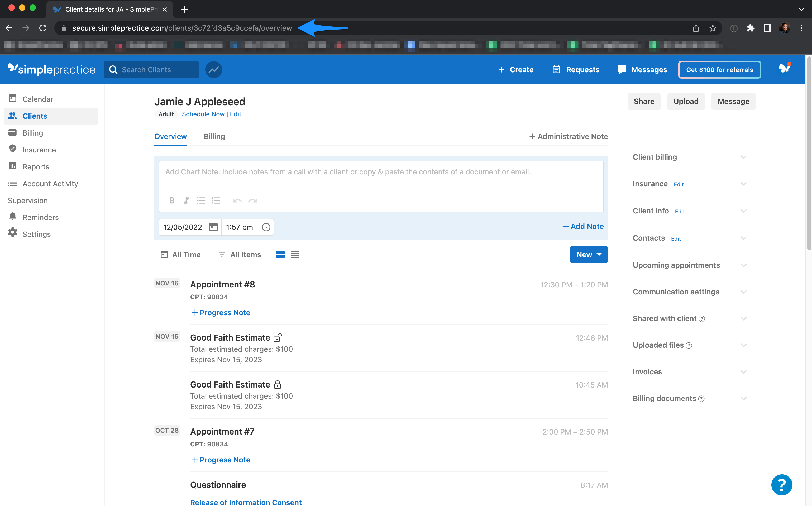Click the undo arrow in note toolbar
Image resolution: width=812 pixels, height=506 pixels.
click(x=237, y=201)
